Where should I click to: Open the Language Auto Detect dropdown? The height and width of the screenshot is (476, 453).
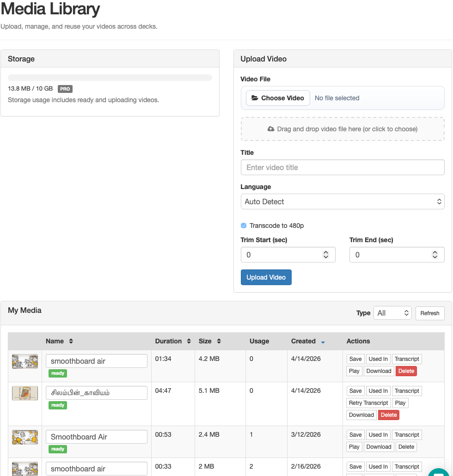tap(342, 201)
